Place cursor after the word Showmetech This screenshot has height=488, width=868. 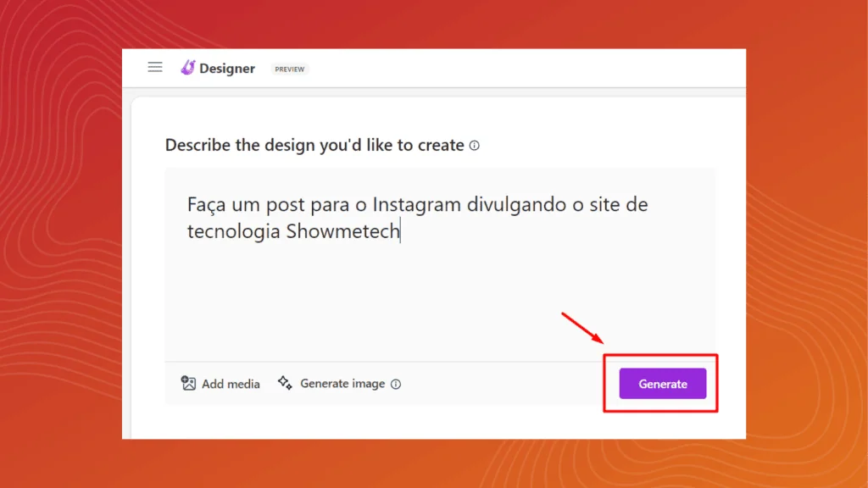[400, 230]
